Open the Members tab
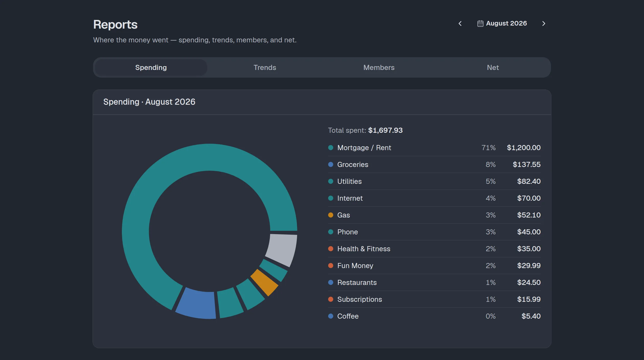This screenshot has height=360, width=644. pyautogui.click(x=379, y=67)
